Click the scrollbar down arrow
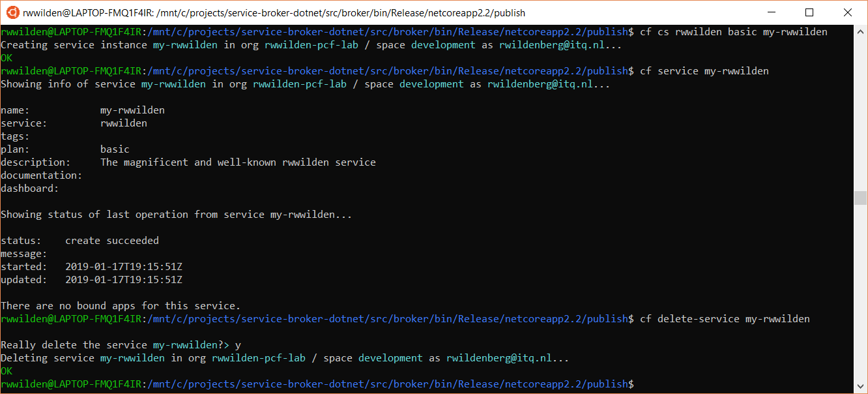 click(x=860, y=386)
